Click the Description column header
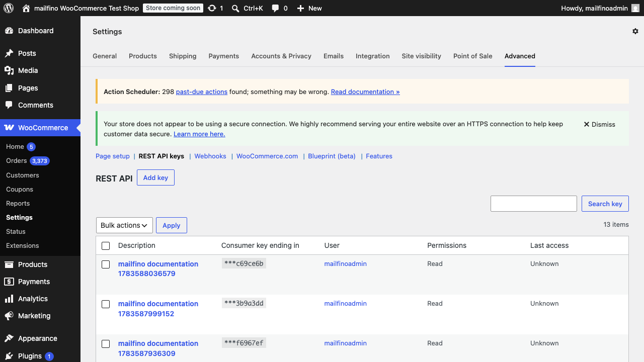The image size is (644, 362). [137, 245]
